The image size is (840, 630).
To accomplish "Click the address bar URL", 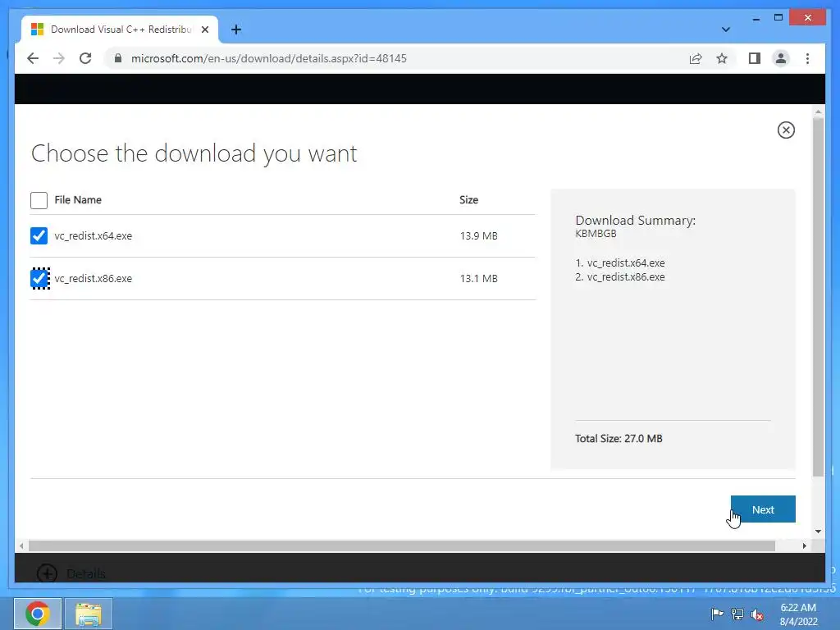I will (x=269, y=58).
